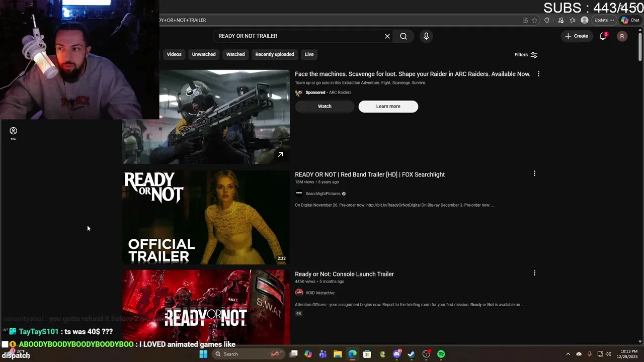
Task: Open YouTube notifications bell
Action: coord(603,36)
